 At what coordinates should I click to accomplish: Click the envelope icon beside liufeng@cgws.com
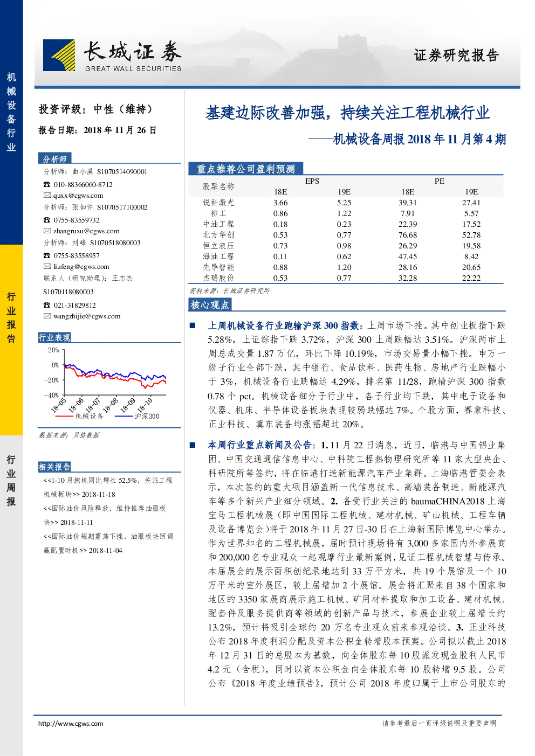tap(47, 266)
